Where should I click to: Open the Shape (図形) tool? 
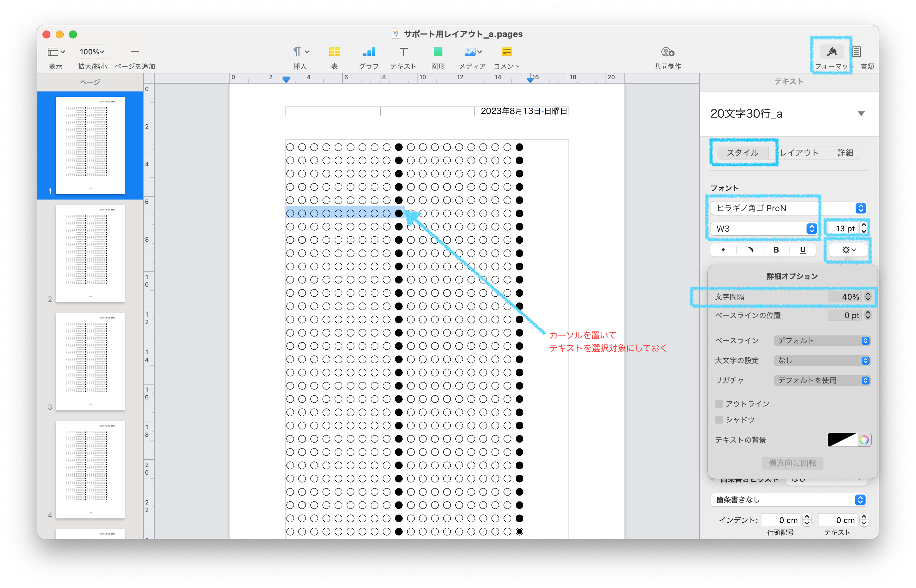pos(438,52)
